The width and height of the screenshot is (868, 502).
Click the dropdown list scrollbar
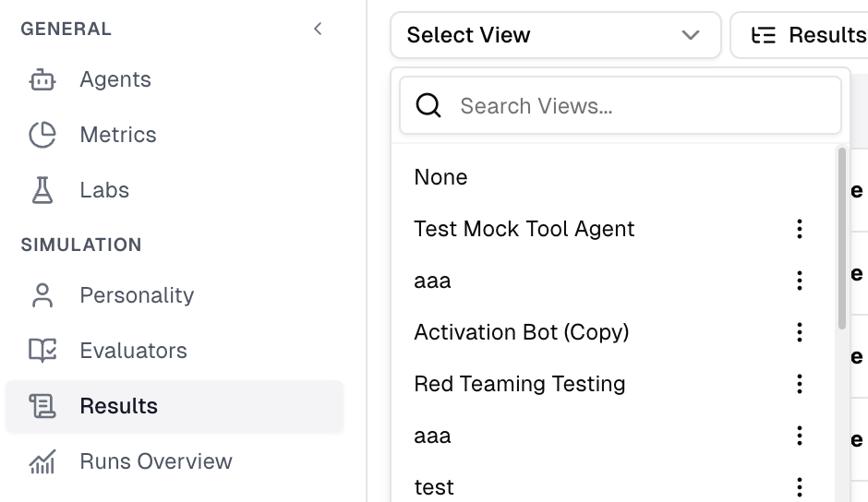842,240
